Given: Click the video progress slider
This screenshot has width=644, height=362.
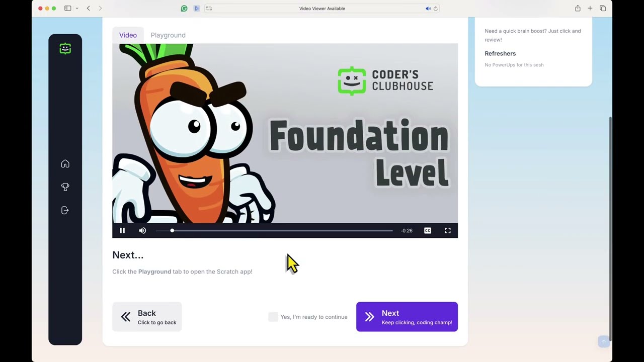Looking at the screenshot, I should (274, 230).
